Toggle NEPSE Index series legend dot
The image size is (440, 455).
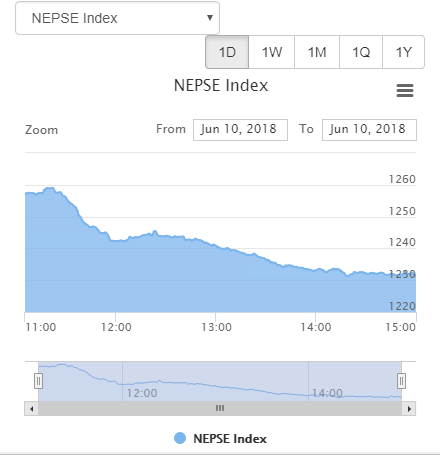pyautogui.click(x=180, y=438)
